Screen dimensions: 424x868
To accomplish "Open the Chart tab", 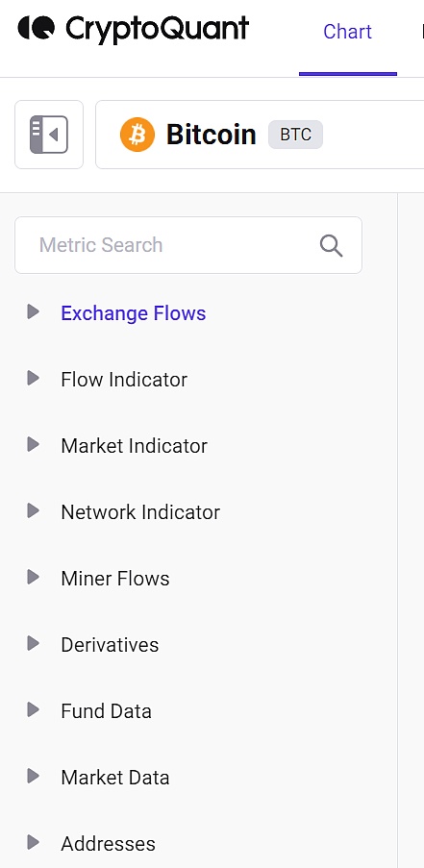I will coord(348,32).
